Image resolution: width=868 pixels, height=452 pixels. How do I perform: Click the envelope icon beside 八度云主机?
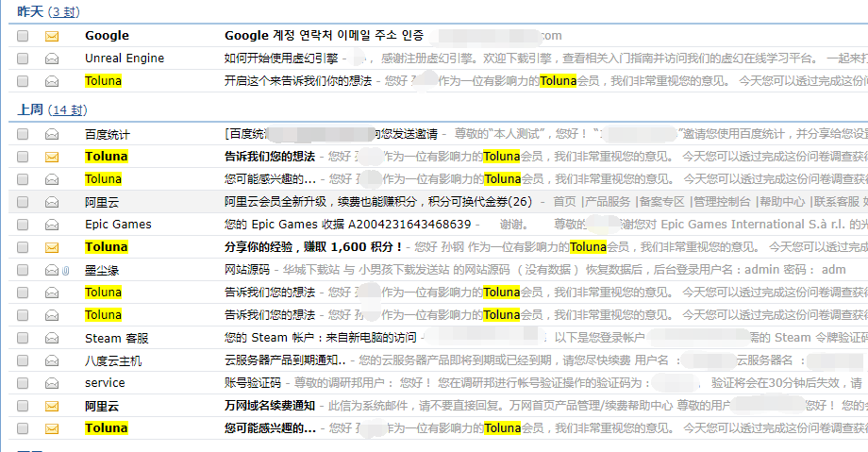(52, 360)
